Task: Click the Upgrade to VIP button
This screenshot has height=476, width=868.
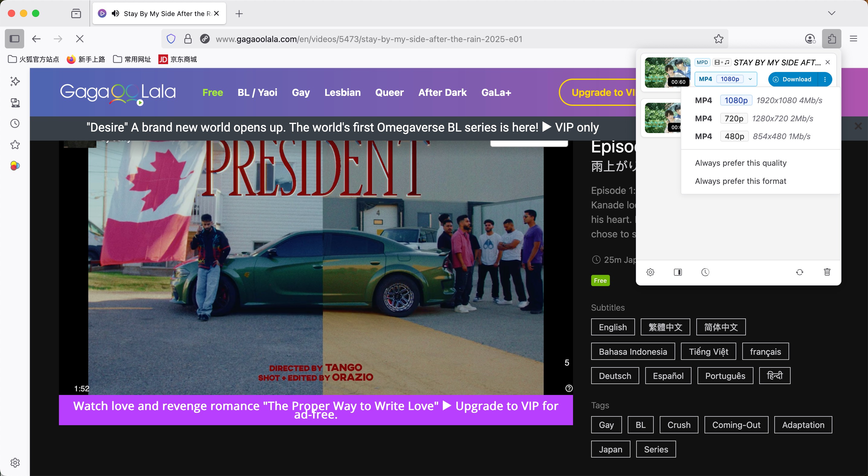Action: tap(598, 92)
